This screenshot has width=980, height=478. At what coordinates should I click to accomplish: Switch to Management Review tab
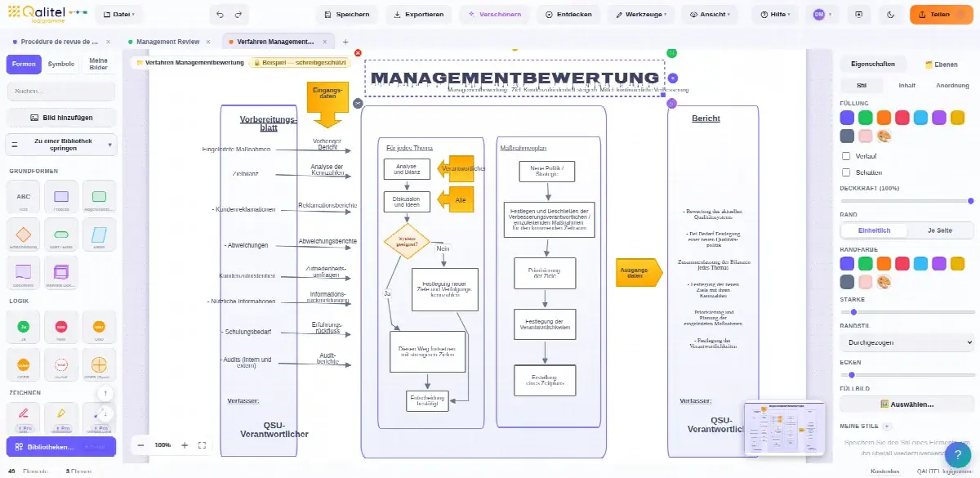(x=170, y=42)
